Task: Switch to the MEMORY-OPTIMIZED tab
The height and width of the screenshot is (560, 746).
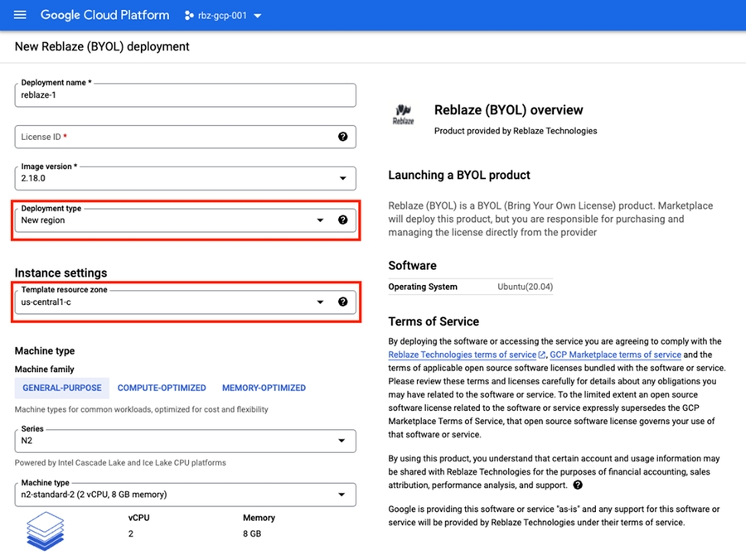Action: pyautogui.click(x=264, y=388)
